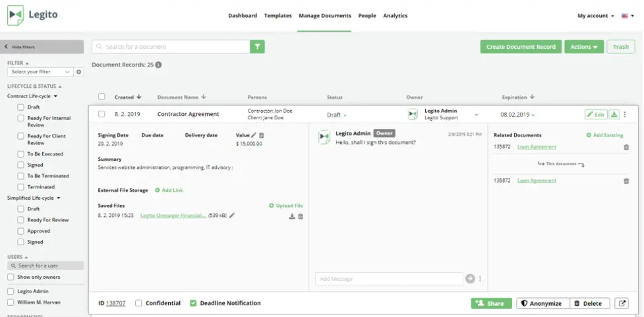Image resolution: width=644 pixels, height=317 pixels.
Task: Edit the document value pencil icon
Action: [254, 135]
